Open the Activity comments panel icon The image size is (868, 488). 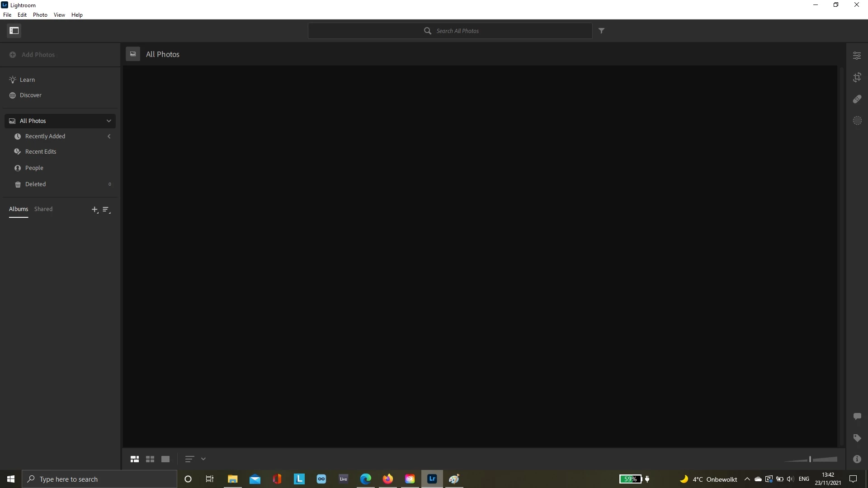tap(857, 416)
